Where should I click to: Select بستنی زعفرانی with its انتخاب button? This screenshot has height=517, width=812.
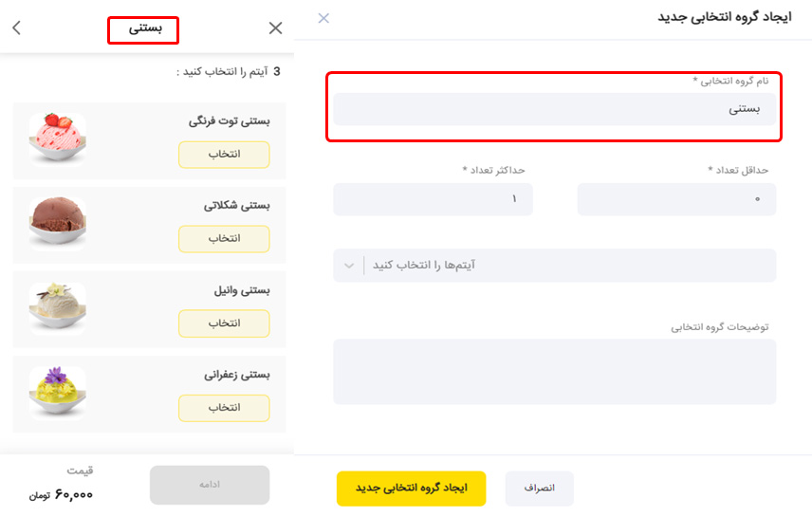(224, 408)
